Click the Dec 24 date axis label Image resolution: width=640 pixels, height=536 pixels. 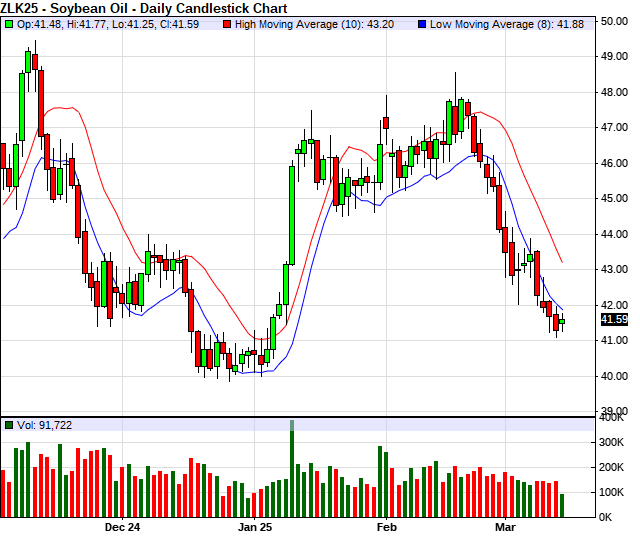click(x=121, y=526)
